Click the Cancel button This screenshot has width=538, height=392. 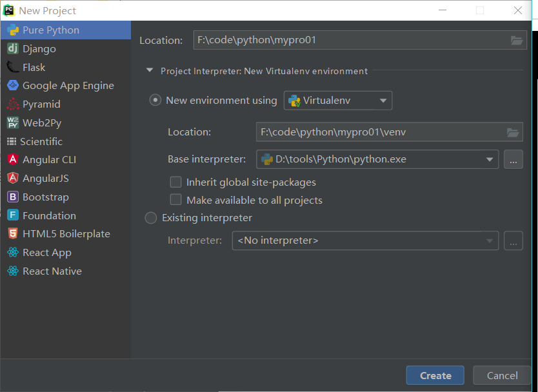click(x=502, y=375)
